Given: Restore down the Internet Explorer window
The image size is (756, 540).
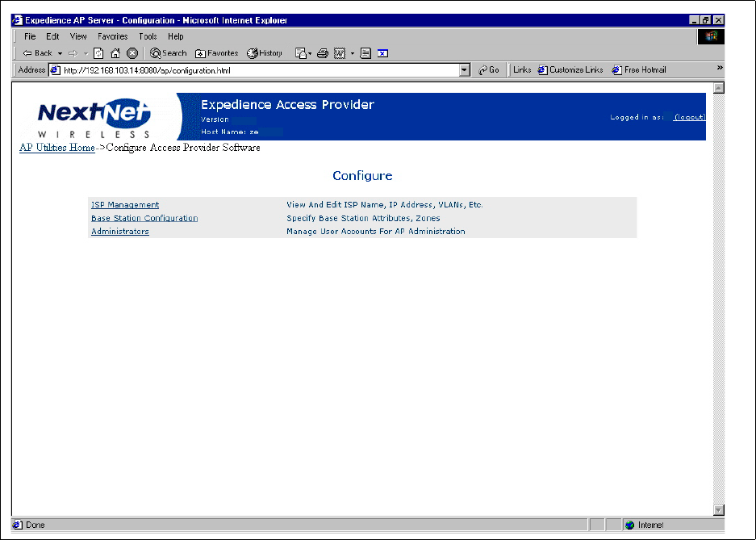Looking at the screenshot, I should pyautogui.click(x=706, y=20).
